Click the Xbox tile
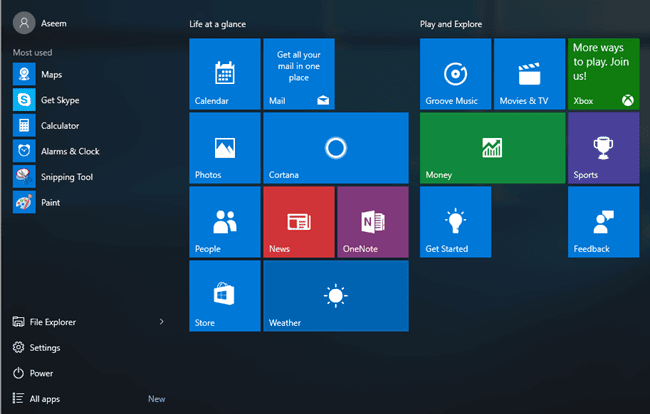The image size is (650, 414). pos(603,74)
